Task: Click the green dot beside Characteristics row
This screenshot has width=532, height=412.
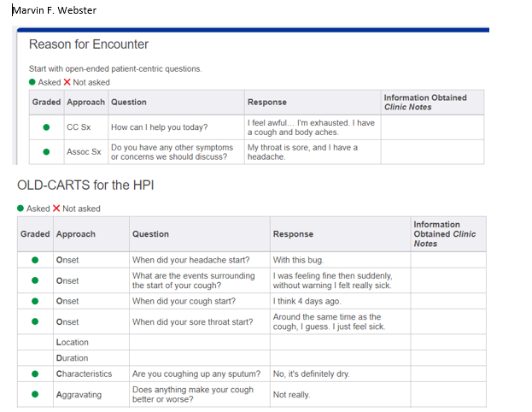Action: (x=35, y=374)
